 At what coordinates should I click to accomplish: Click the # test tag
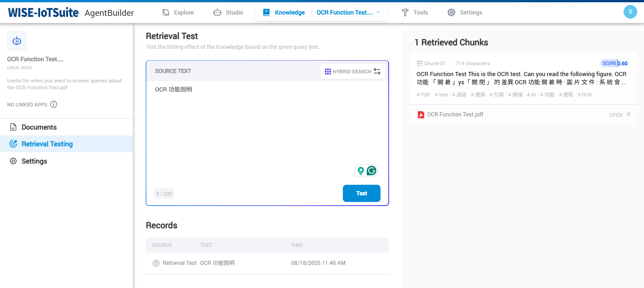coord(441,95)
